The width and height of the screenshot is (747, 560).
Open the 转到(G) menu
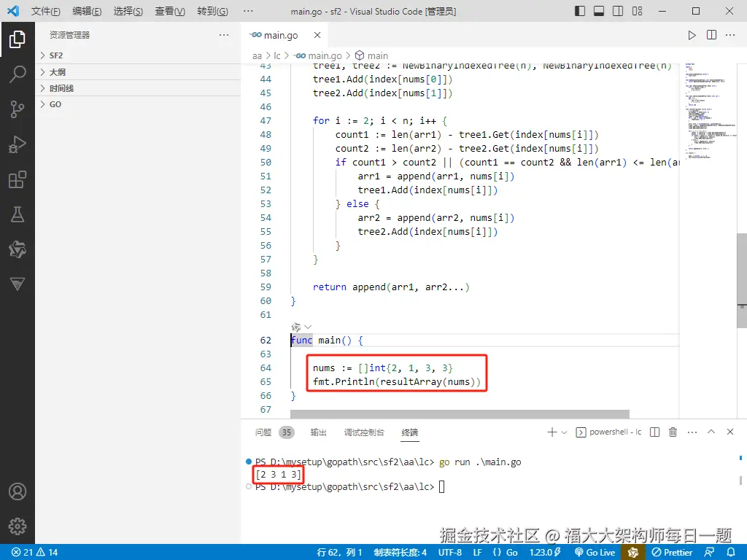tap(212, 11)
